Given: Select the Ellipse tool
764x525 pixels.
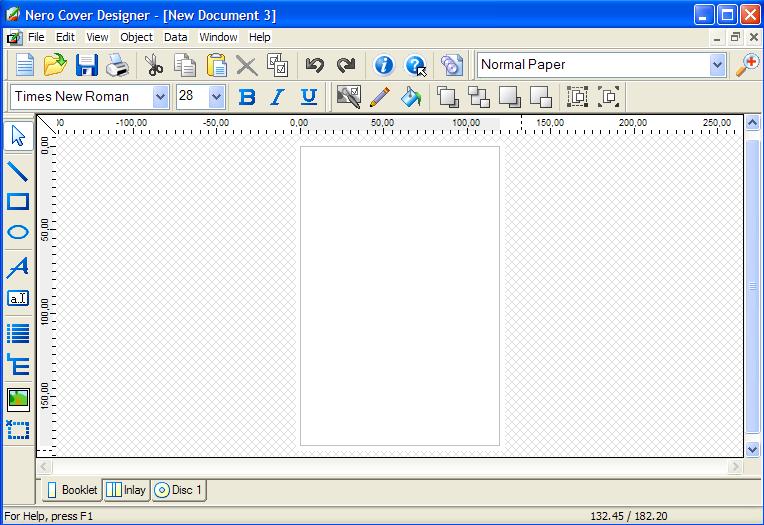Looking at the screenshot, I should pos(18,234).
